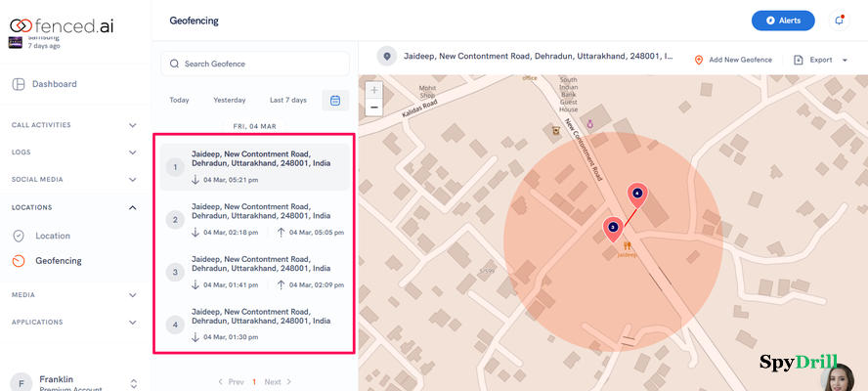Select the Yesterday filter tab
This screenshot has width=868, height=391.
[x=230, y=100]
